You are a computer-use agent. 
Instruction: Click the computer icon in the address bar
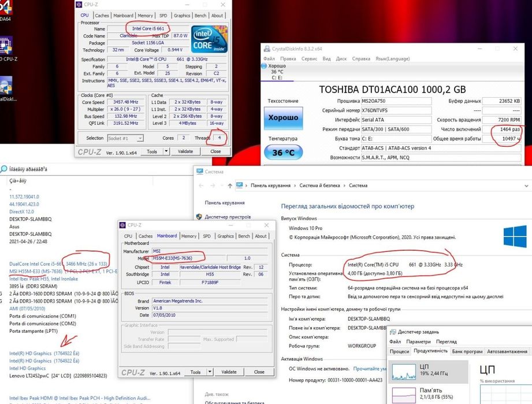pos(240,185)
